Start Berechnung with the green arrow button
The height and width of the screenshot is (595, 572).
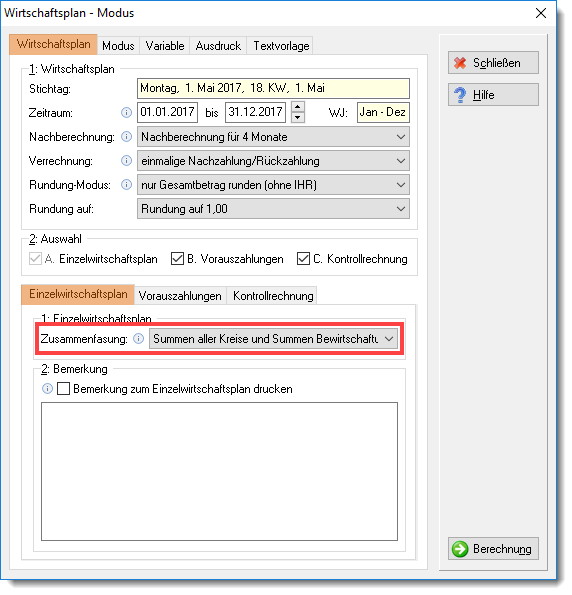pyautogui.click(x=493, y=549)
